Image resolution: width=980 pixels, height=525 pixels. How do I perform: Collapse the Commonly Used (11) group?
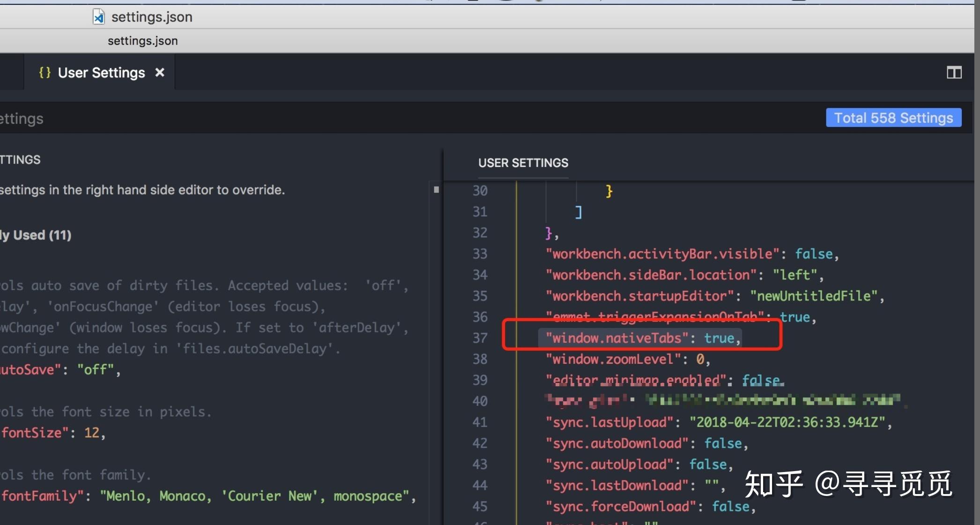(x=37, y=235)
